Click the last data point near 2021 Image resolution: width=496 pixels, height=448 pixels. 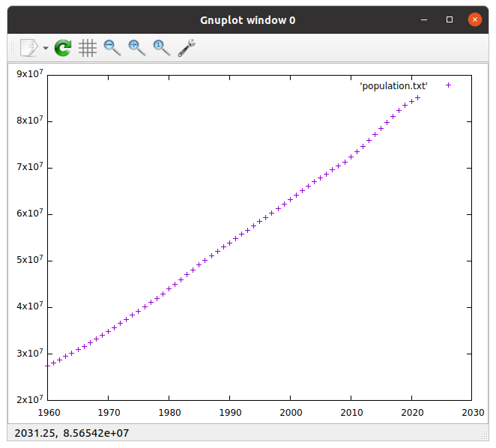[418, 97]
